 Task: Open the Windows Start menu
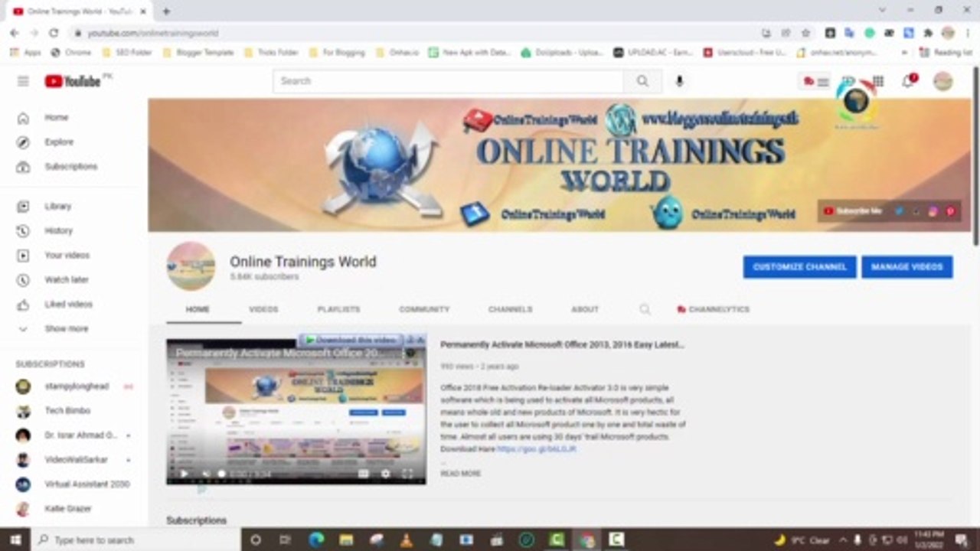click(x=15, y=540)
